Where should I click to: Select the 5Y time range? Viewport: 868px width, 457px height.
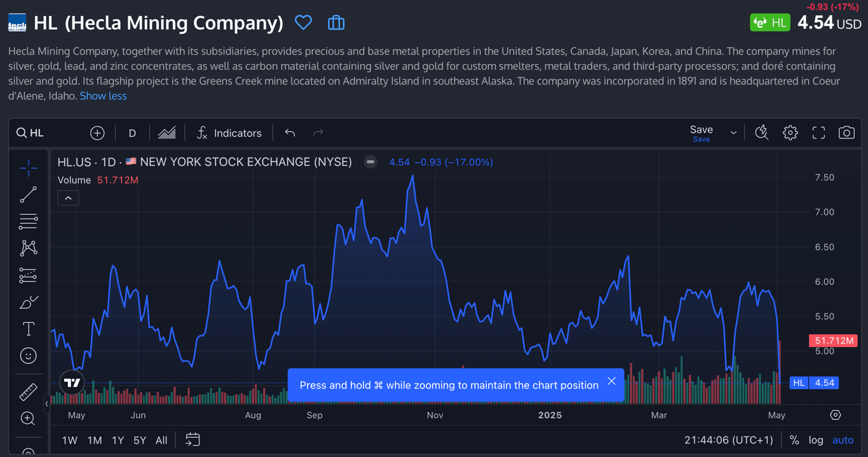pyautogui.click(x=140, y=440)
